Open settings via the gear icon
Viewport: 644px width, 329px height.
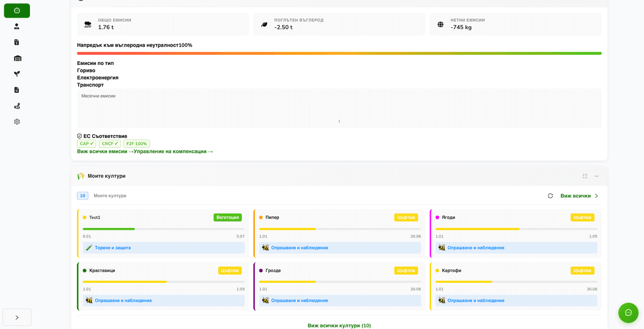pos(17,121)
